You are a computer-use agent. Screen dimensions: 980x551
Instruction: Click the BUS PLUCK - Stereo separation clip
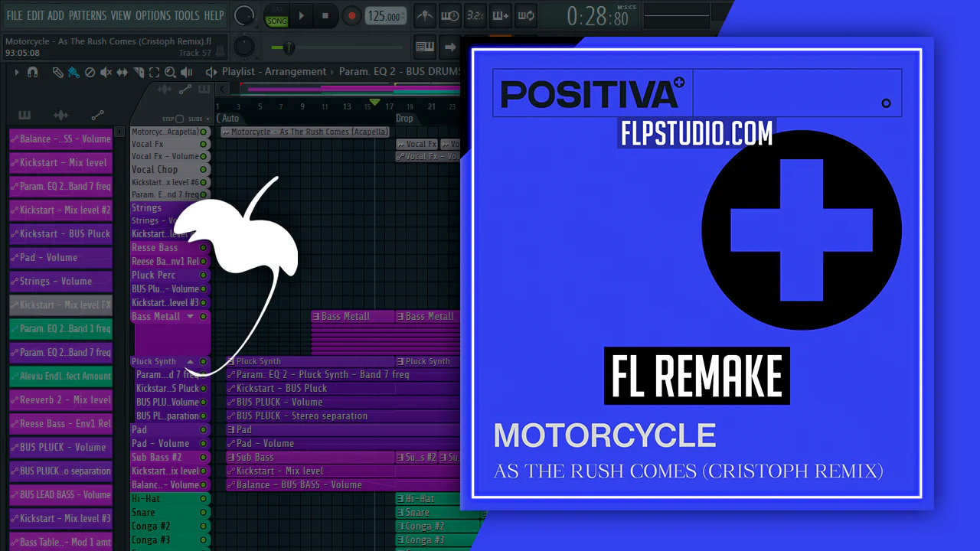343,416
